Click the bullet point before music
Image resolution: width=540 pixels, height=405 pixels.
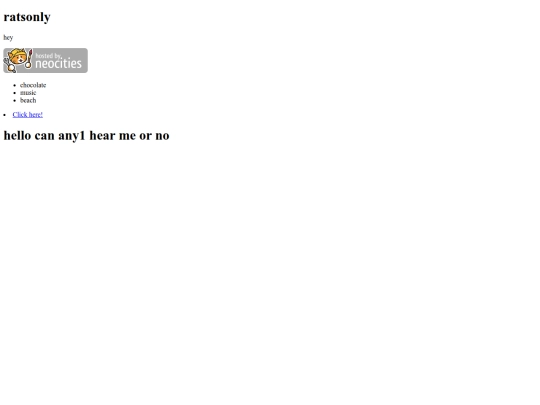click(14, 93)
